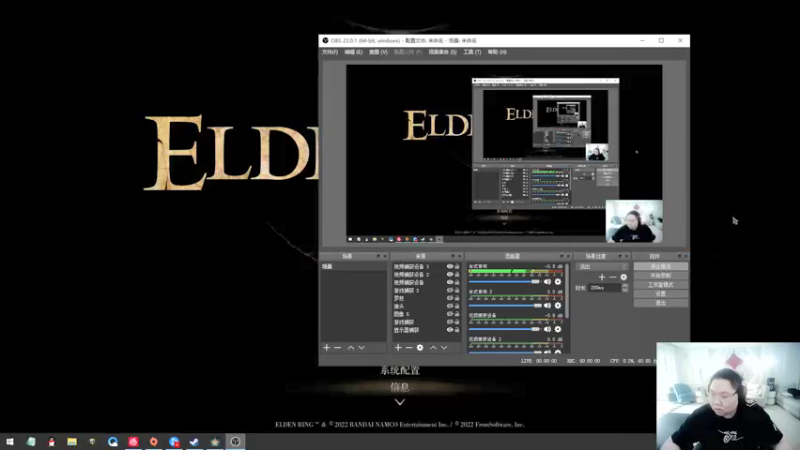Open the red NetEase Music taskbar icon
The image size is (800, 450).
pos(133,441)
